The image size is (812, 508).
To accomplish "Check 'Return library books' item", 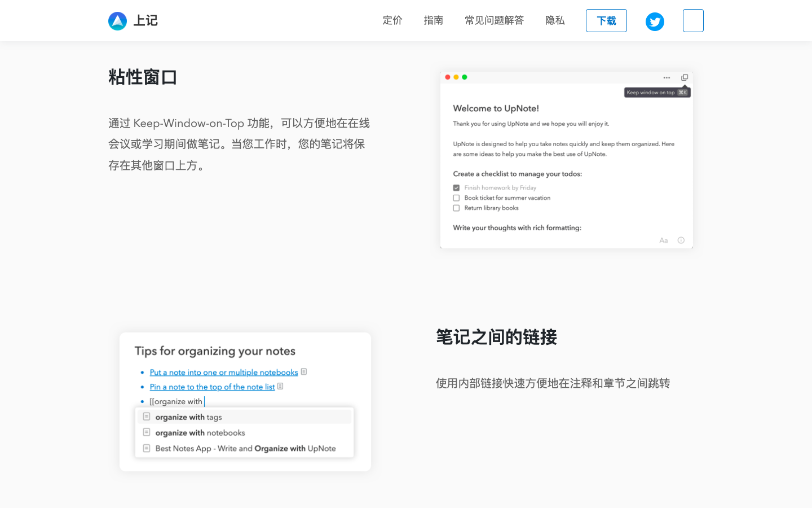I will pos(456,208).
